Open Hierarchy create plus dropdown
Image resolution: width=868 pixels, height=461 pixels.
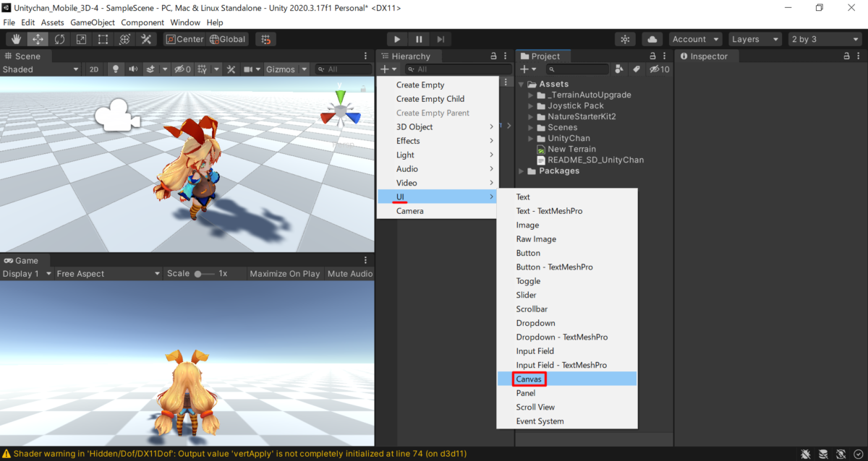tap(388, 69)
